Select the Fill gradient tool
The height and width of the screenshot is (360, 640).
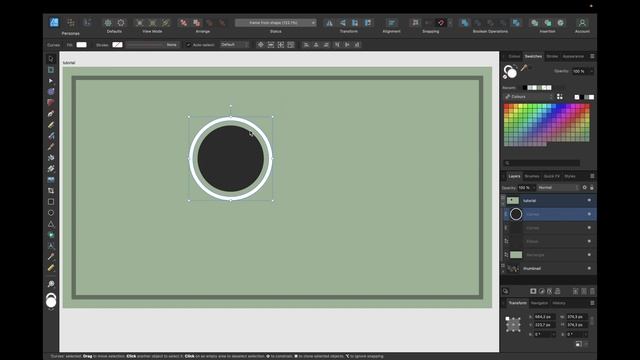click(51, 158)
